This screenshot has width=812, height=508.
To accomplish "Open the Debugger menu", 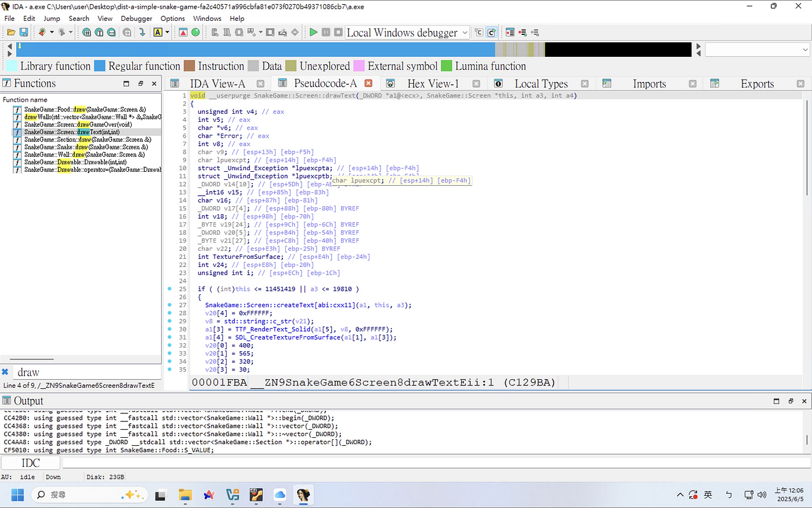I will click(136, 18).
